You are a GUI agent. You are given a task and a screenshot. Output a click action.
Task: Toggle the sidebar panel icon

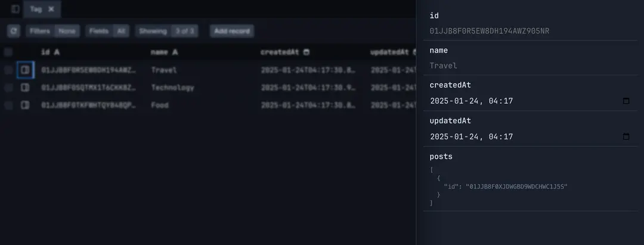tap(16, 9)
